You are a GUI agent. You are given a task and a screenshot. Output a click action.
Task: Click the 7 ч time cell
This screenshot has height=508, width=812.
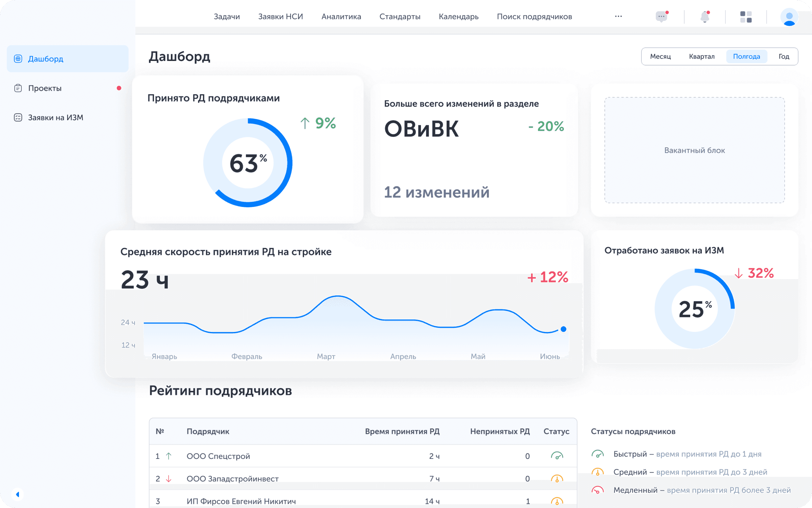[434, 479]
